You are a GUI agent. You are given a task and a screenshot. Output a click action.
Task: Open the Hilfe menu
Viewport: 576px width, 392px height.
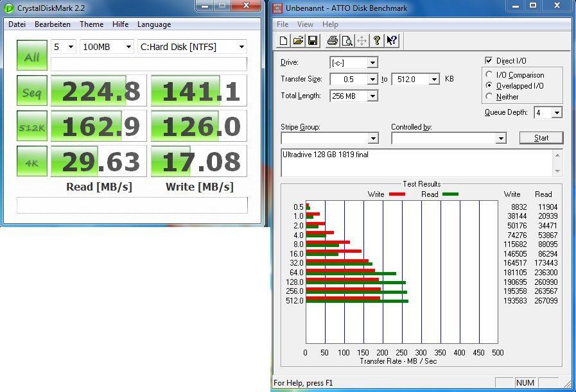pos(121,24)
